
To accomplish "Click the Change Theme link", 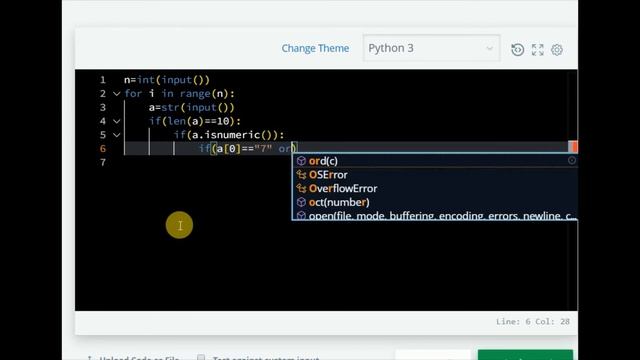I will pos(315,48).
